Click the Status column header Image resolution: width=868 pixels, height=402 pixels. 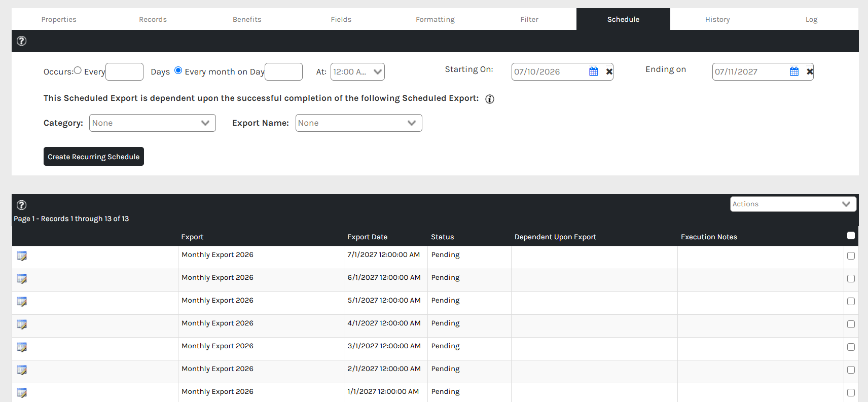pyautogui.click(x=442, y=237)
